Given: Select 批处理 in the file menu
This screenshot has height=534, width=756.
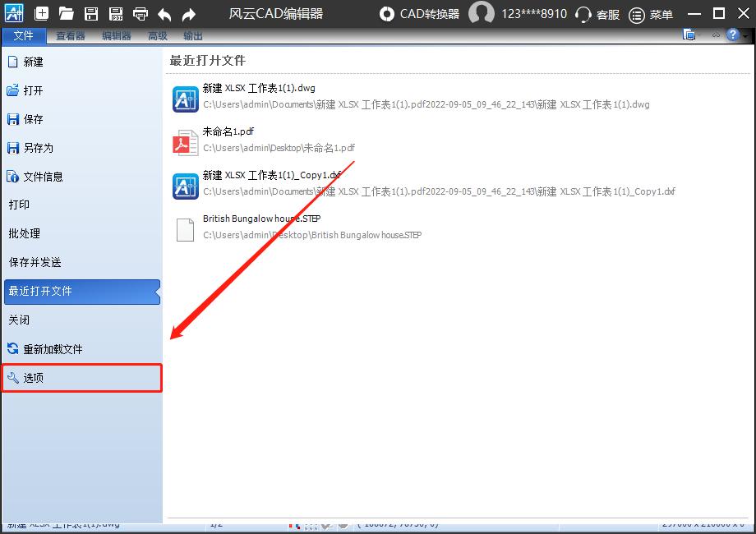Looking at the screenshot, I should click(x=82, y=234).
